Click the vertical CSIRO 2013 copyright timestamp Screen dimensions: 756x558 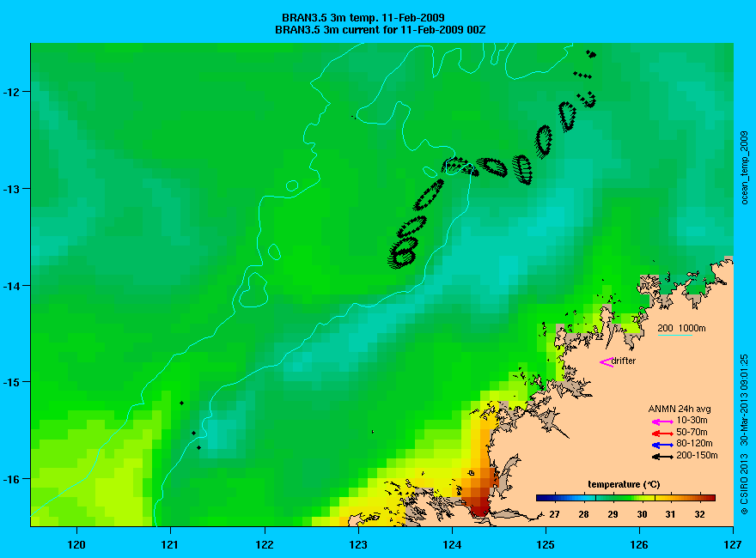[x=745, y=434]
